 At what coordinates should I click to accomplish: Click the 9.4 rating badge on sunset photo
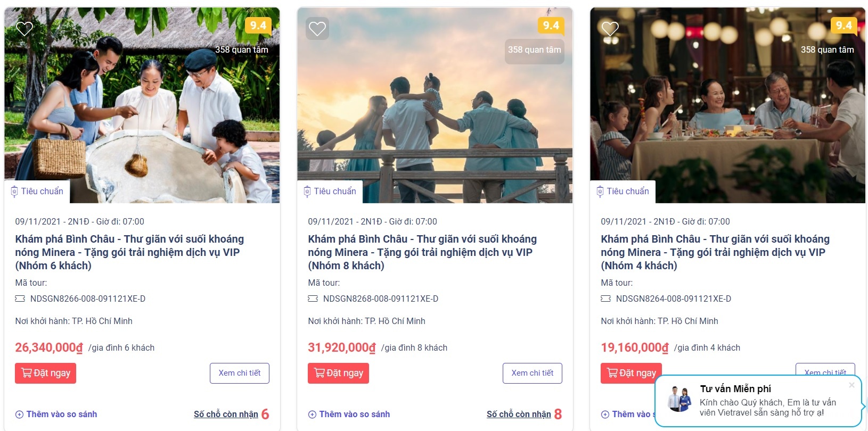[551, 26]
